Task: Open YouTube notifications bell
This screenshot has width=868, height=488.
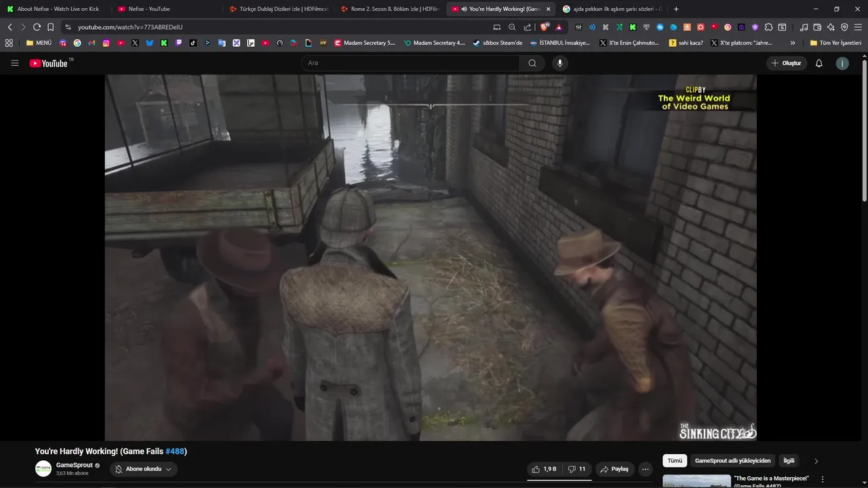Action: coord(818,63)
